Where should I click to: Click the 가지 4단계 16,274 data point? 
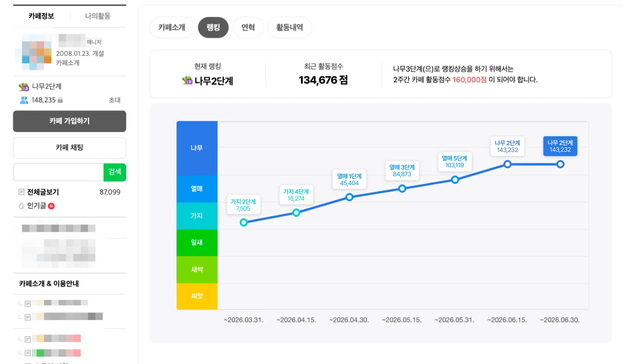tap(296, 213)
